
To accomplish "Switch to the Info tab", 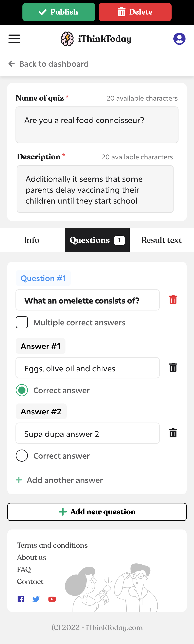I will 32,240.
